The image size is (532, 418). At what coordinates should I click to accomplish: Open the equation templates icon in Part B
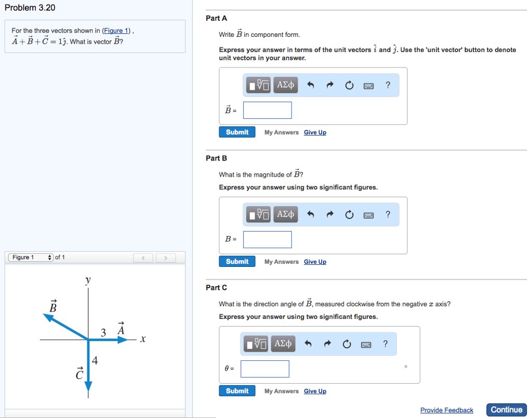click(258, 214)
